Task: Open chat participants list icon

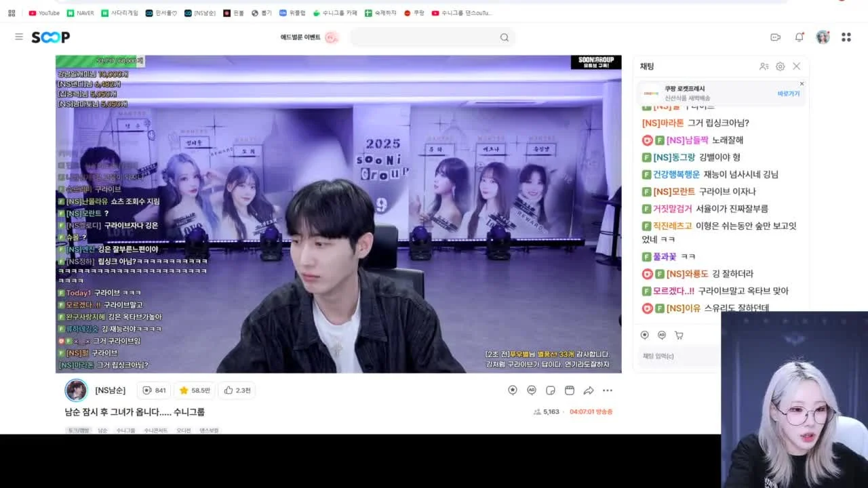Action: coord(764,66)
